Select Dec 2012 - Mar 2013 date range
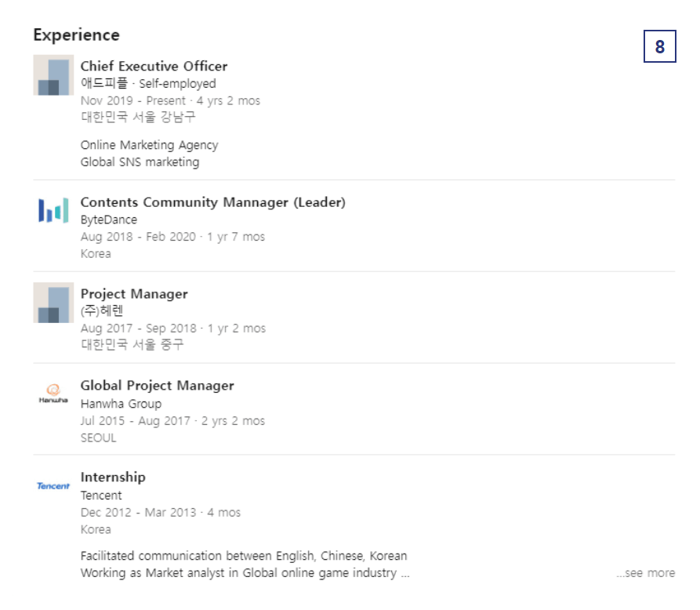 click(139, 512)
